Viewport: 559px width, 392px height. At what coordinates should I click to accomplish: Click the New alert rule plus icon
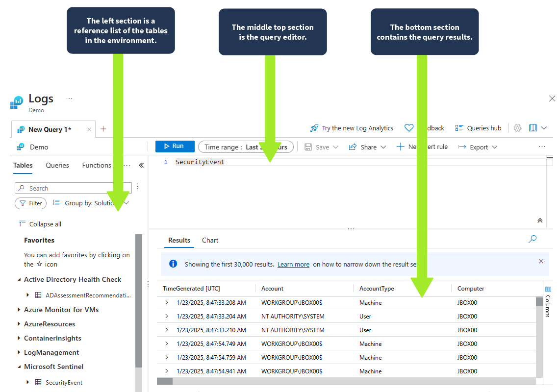(400, 147)
